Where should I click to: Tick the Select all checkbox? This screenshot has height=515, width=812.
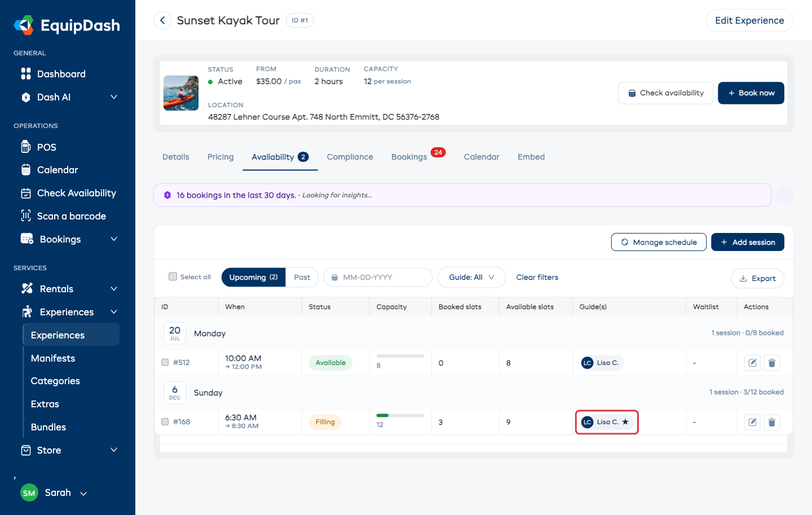click(x=173, y=276)
